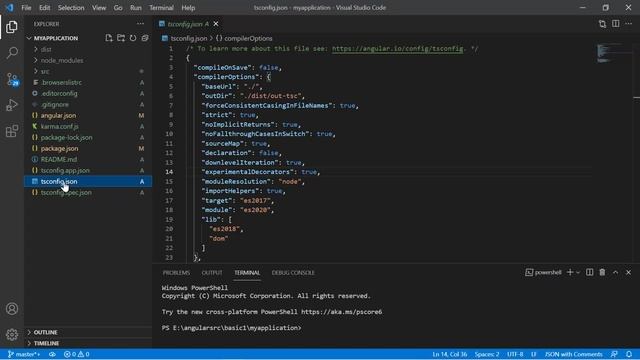Click the New File icon in Explorer
This screenshot has width=640, height=360.
[x=109, y=38]
